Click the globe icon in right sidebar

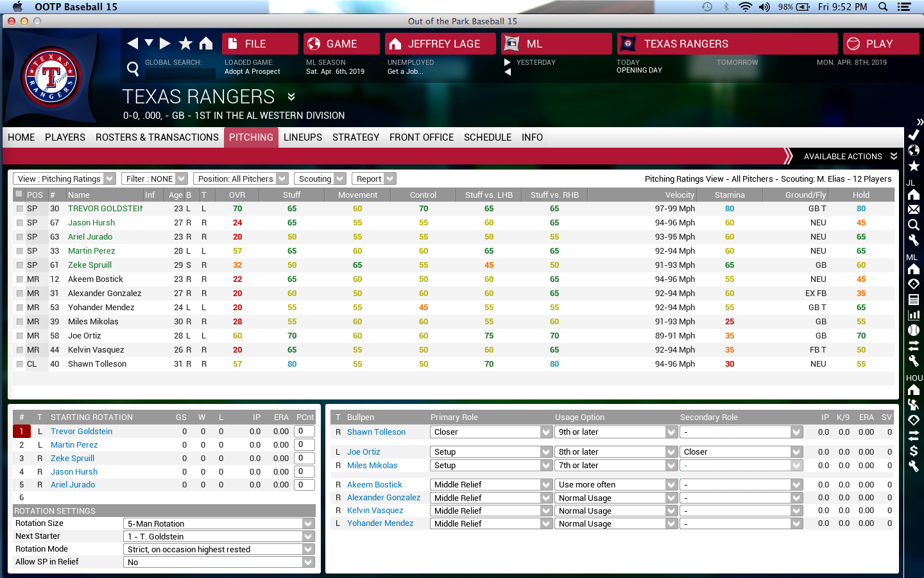coord(914,150)
